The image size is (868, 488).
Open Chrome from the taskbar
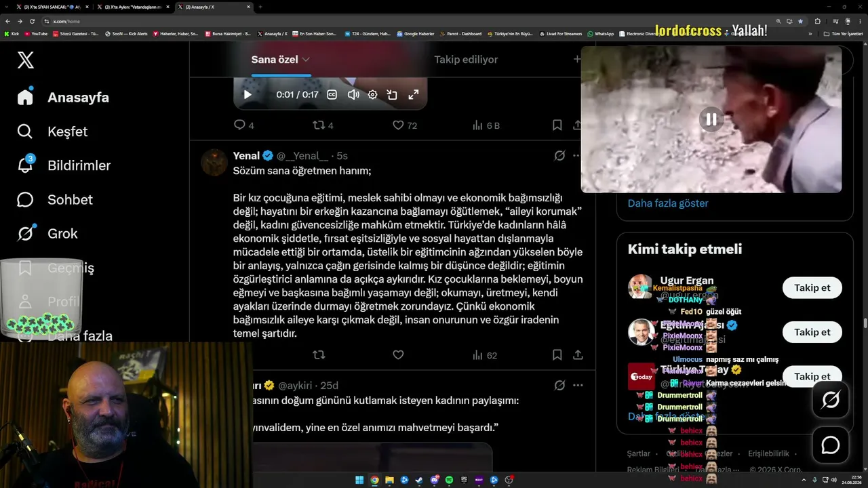click(374, 480)
